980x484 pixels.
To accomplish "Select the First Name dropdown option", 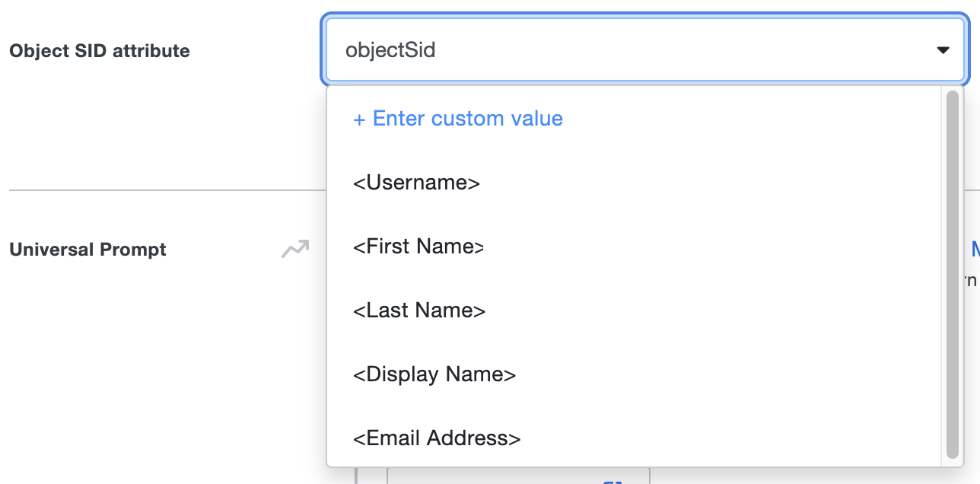I will [420, 246].
